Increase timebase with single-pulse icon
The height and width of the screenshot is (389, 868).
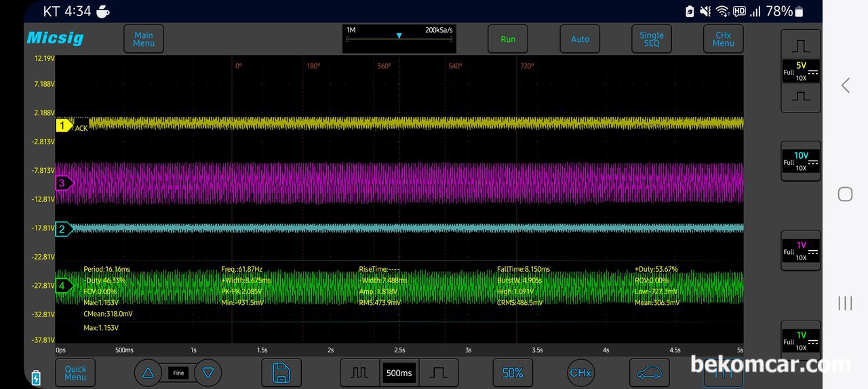439,373
